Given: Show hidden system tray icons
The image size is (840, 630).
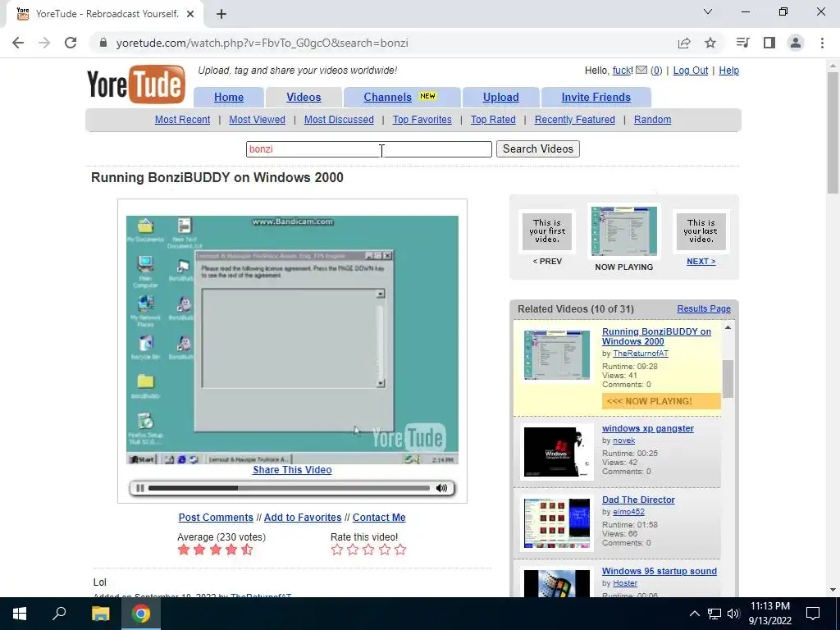Looking at the screenshot, I should [x=694, y=614].
